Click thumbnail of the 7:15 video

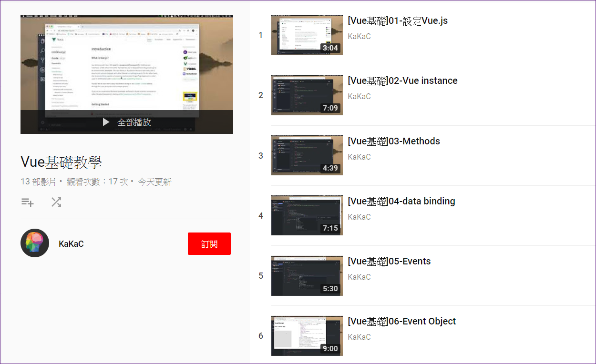[307, 215]
